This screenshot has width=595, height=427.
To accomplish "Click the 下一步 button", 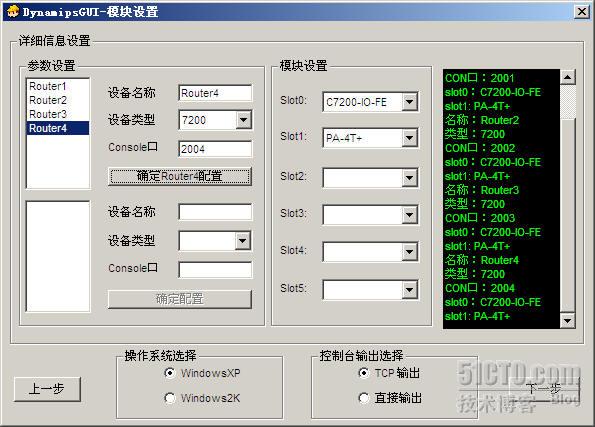I will click(x=544, y=389).
